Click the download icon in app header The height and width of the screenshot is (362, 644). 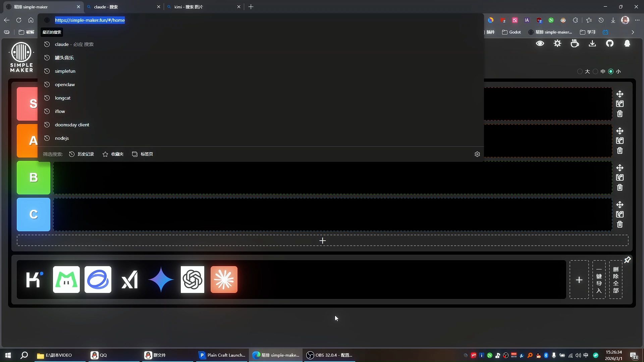(592, 44)
